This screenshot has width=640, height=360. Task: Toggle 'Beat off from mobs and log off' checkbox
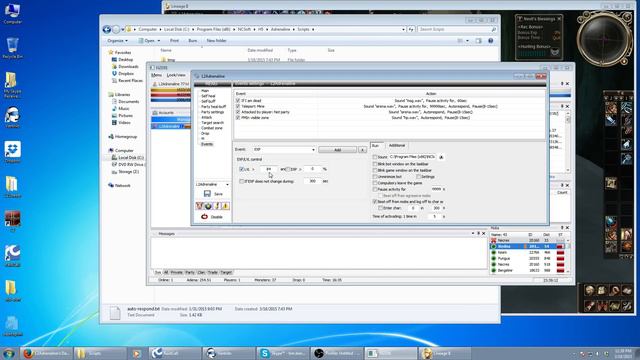click(375, 202)
